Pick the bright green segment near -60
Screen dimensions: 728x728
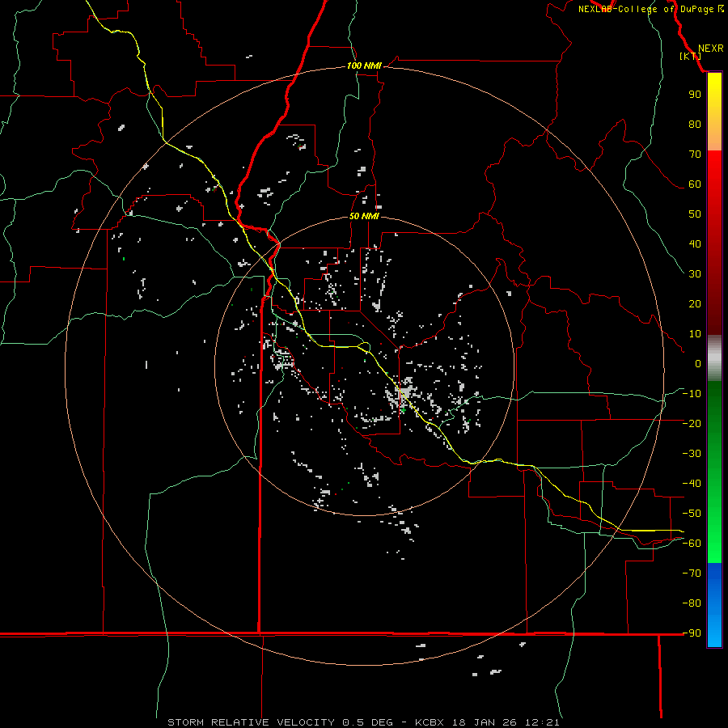(x=714, y=550)
